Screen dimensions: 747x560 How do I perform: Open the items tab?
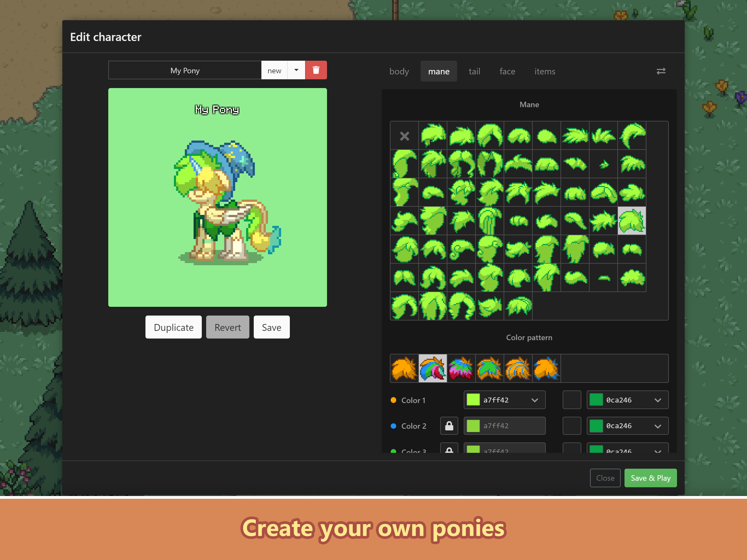tap(544, 71)
